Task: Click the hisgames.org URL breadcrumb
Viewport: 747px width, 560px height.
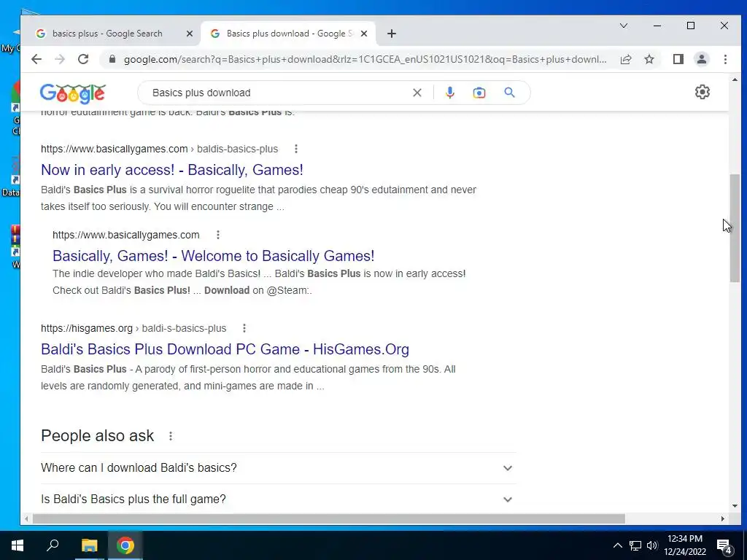Action: pos(133,328)
